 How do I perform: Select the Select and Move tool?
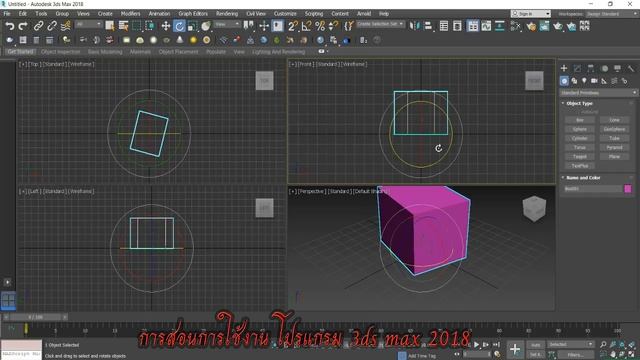[166, 26]
